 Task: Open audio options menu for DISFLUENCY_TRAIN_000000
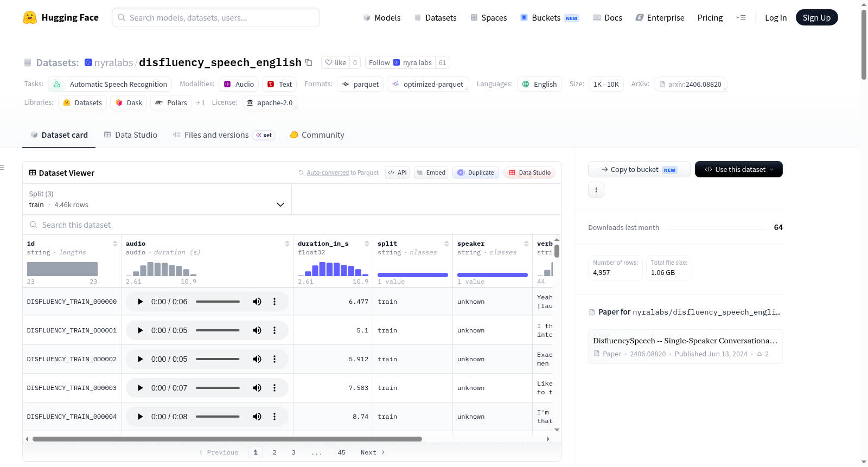coord(275,302)
